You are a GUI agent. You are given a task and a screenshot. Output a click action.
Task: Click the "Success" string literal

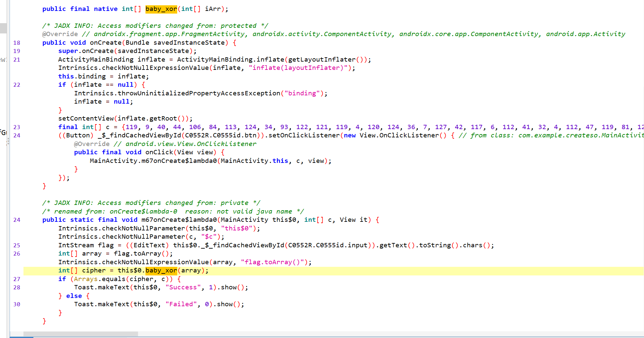click(x=183, y=287)
